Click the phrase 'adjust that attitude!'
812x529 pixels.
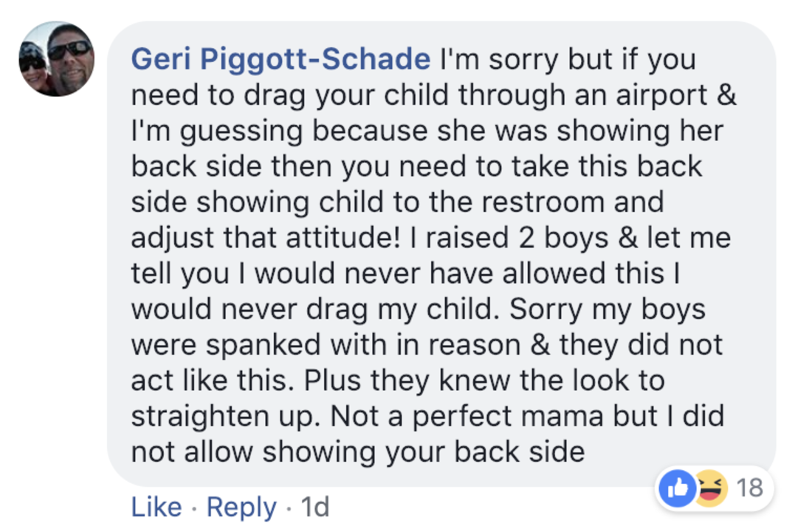(x=266, y=239)
